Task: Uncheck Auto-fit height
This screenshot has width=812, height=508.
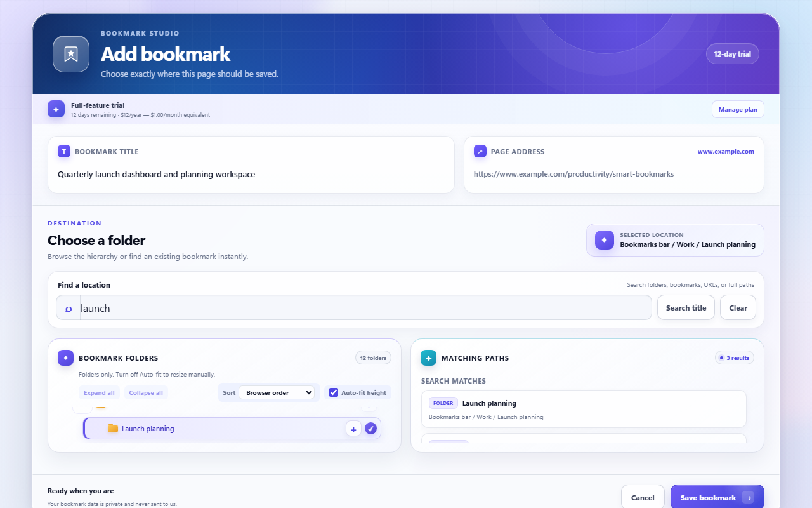Action: 334,392
